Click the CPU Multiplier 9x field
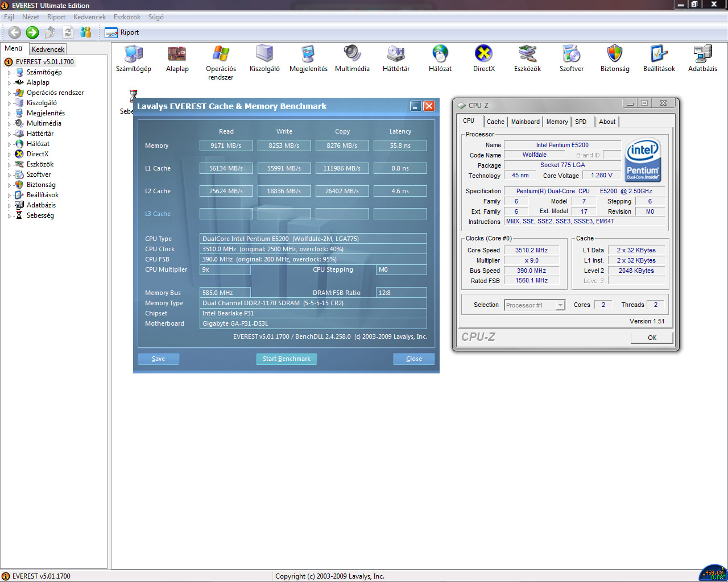The height and width of the screenshot is (582, 728). tap(225, 269)
